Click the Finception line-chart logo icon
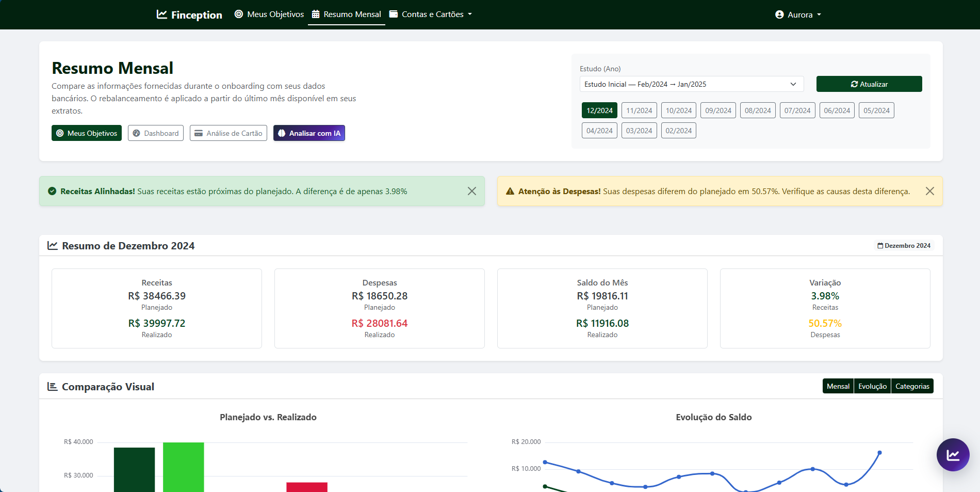Viewport: 980px width, 492px height. tap(161, 14)
